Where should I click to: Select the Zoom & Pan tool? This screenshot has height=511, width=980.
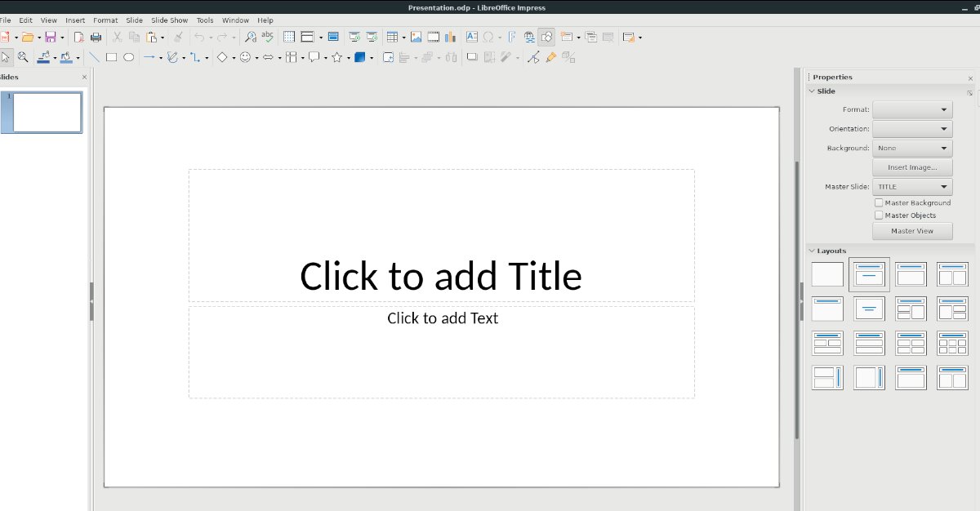(x=23, y=57)
